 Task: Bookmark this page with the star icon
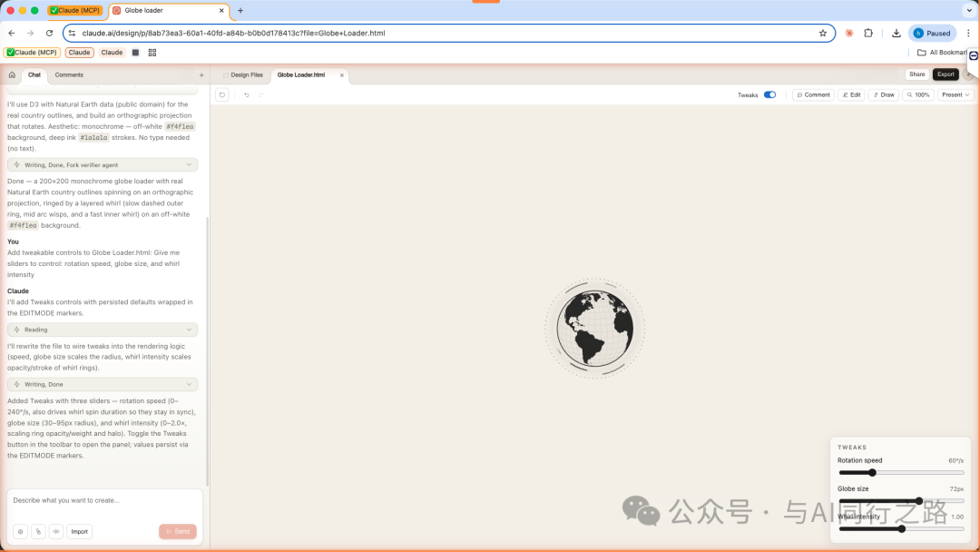click(823, 33)
